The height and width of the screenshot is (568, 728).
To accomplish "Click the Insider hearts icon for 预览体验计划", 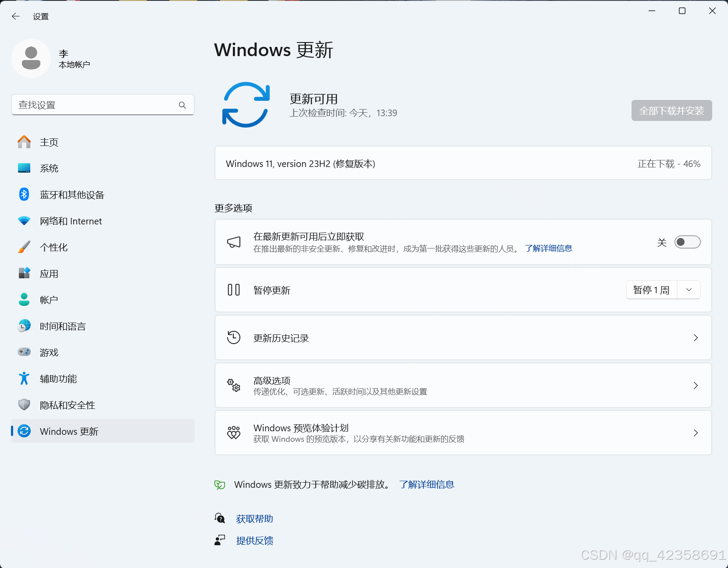I will coord(234,433).
